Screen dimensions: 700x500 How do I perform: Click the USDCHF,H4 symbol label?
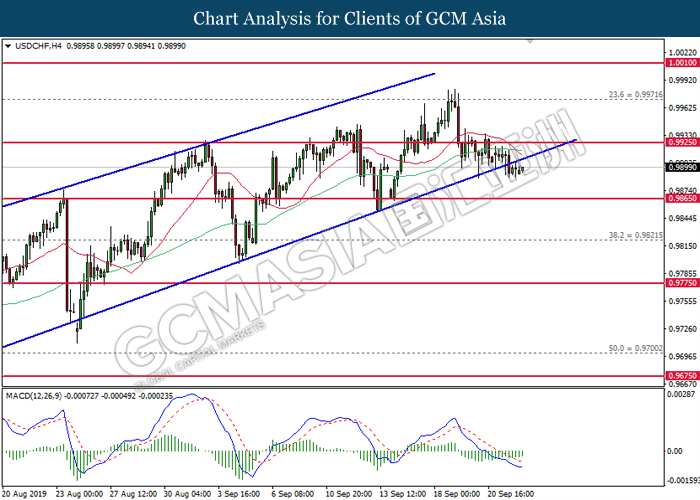click(x=38, y=46)
